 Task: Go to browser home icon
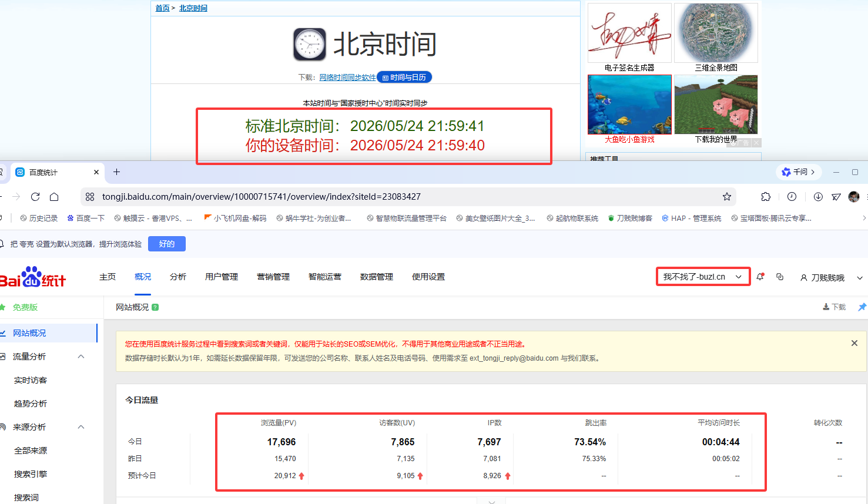click(54, 197)
